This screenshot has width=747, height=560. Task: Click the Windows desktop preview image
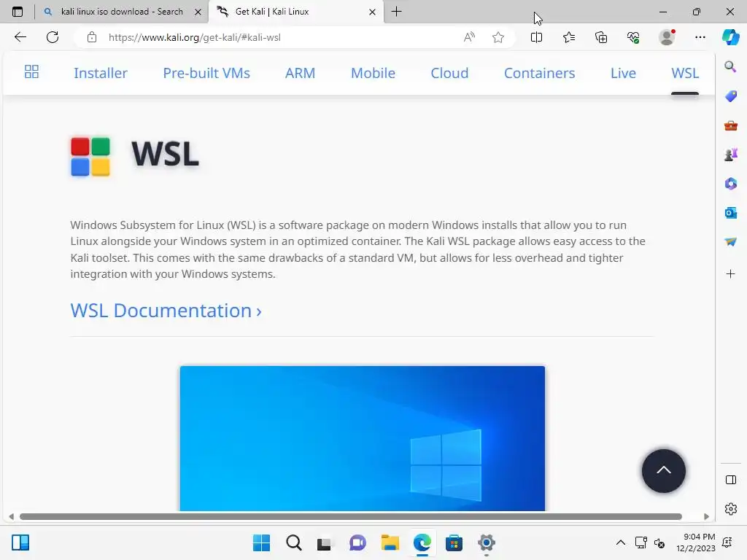pyautogui.click(x=362, y=438)
